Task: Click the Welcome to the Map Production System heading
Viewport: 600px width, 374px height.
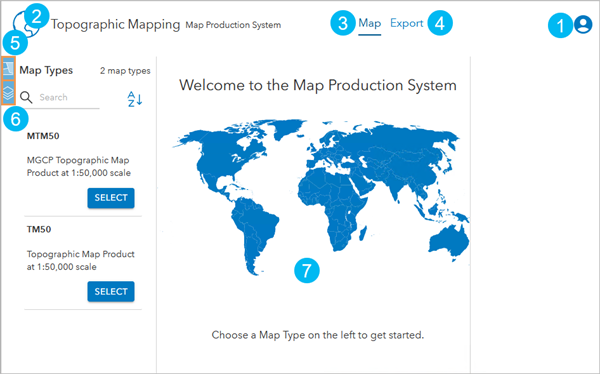Action: coord(318,85)
